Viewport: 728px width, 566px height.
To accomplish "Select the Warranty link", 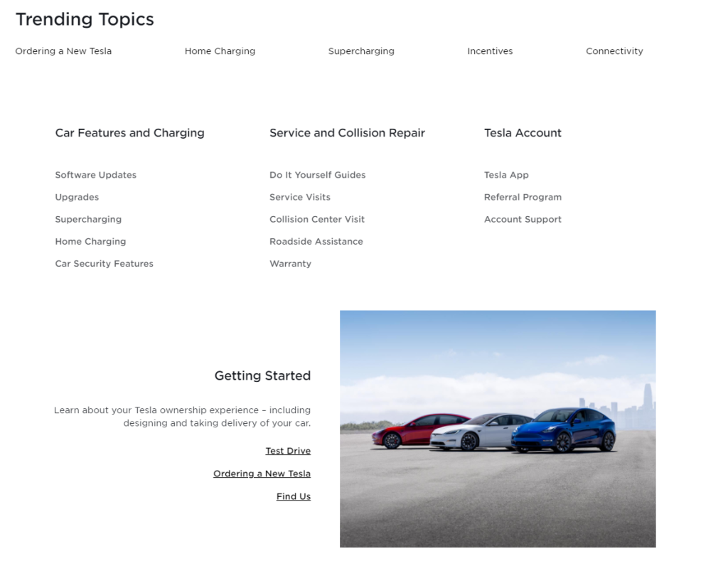I will (290, 263).
